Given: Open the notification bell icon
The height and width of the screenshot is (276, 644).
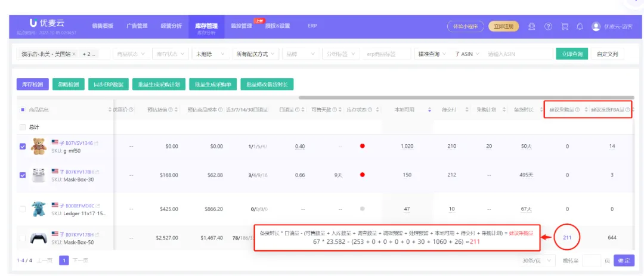Looking at the screenshot, I should click(x=580, y=27).
